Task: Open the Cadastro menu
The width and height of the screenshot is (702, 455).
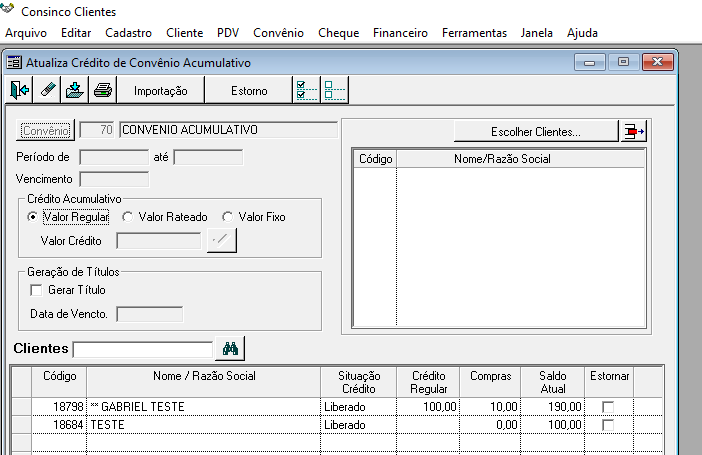Action: point(128,33)
